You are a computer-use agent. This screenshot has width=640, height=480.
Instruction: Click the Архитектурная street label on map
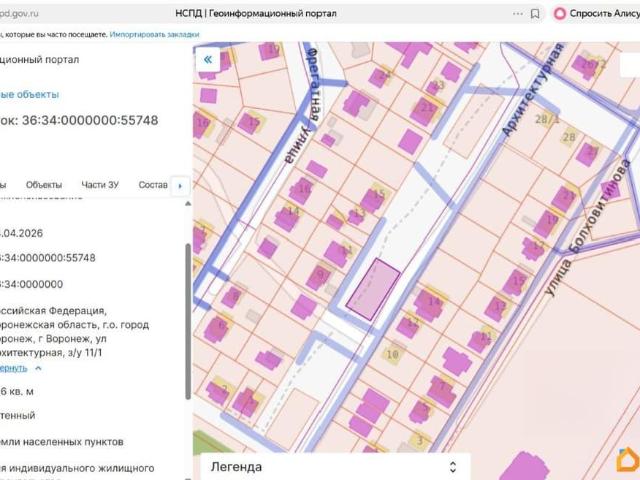pyautogui.click(x=533, y=89)
